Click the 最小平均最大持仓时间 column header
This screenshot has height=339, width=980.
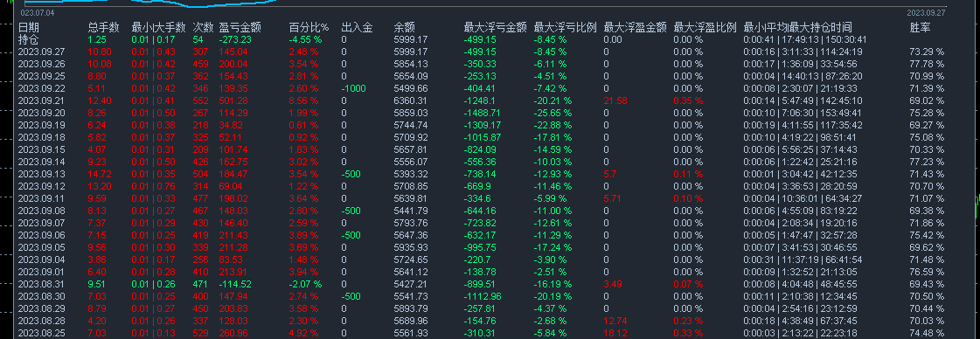tap(796, 27)
